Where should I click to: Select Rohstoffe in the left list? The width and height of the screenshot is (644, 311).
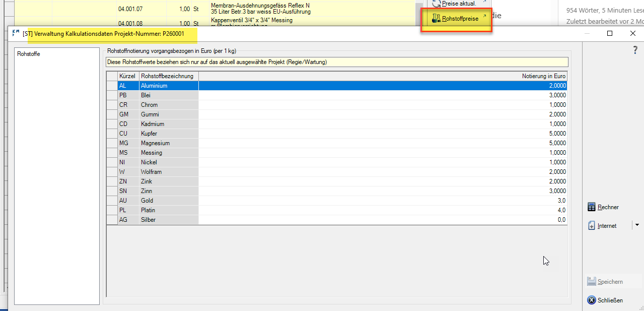(x=28, y=54)
